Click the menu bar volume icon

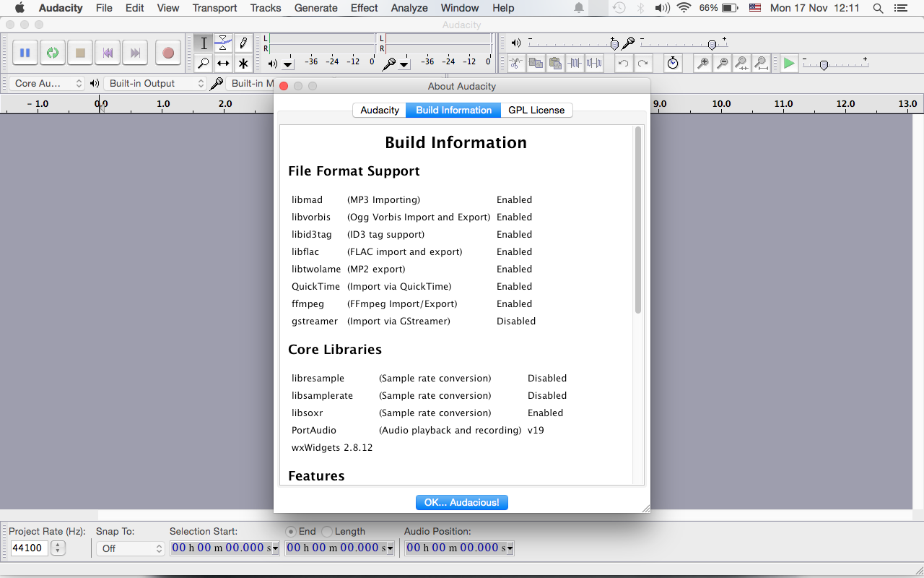661,8
